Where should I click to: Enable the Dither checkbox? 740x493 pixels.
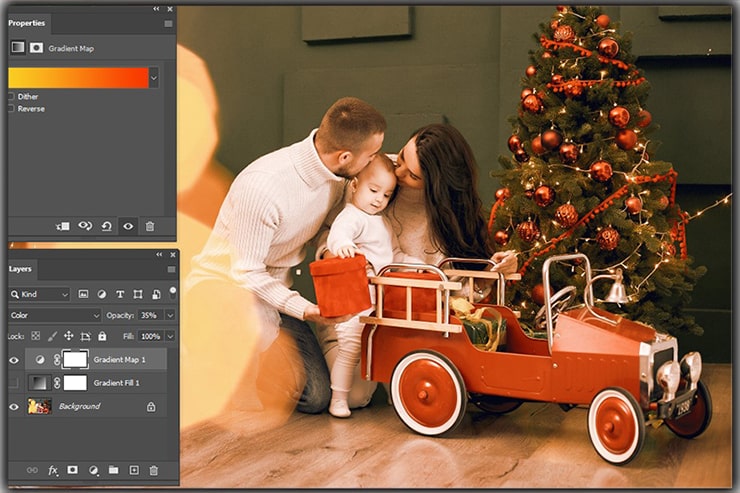pos(10,96)
